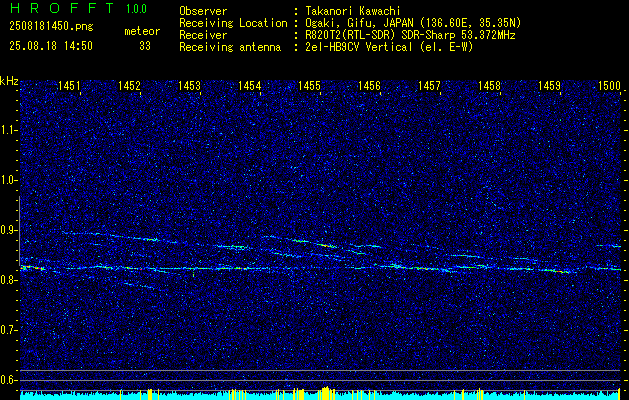Click the 1451 time marker
This screenshot has height=400, width=629.
[x=69, y=85]
